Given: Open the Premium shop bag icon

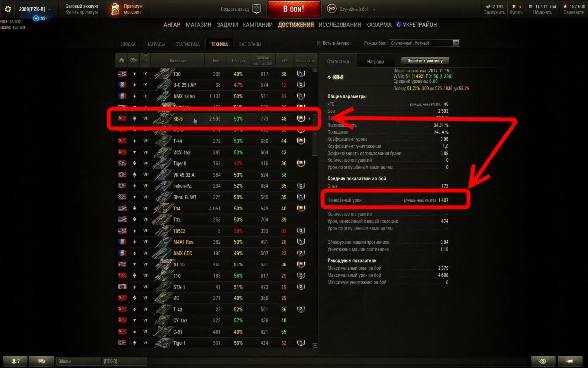Looking at the screenshot, I should tap(115, 9).
